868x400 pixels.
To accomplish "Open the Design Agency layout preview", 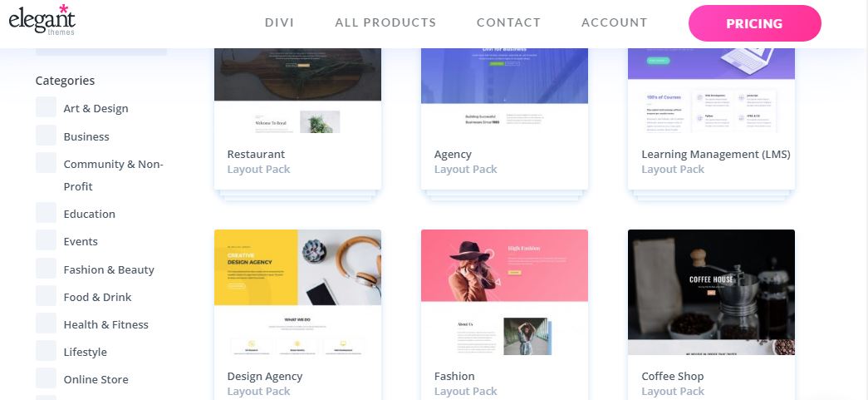I will pyautogui.click(x=298, y=293).
